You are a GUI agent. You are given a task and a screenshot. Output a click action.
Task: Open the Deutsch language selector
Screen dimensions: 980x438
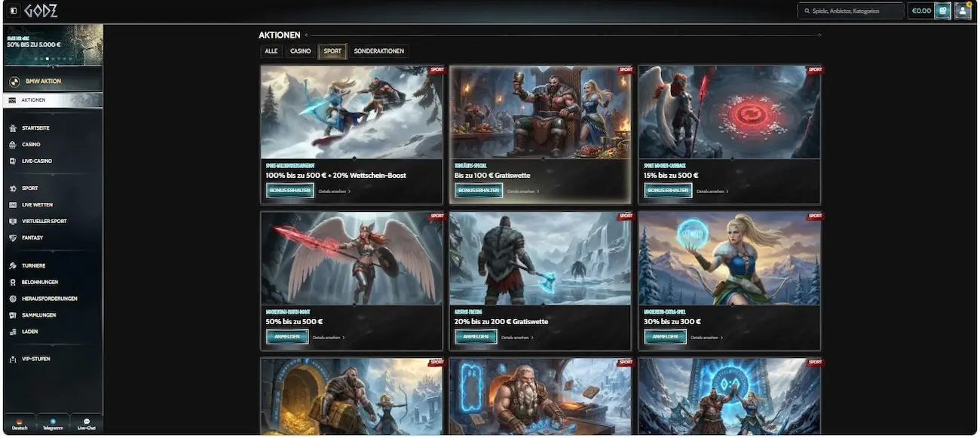20,424
